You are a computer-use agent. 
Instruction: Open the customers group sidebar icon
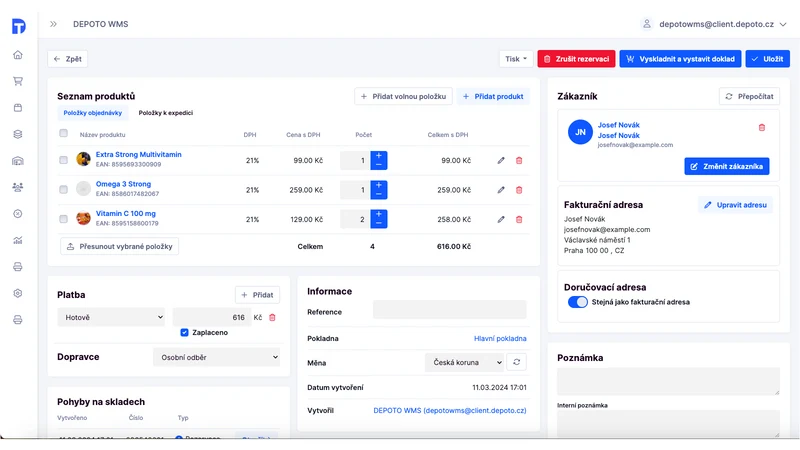[18, 187]
